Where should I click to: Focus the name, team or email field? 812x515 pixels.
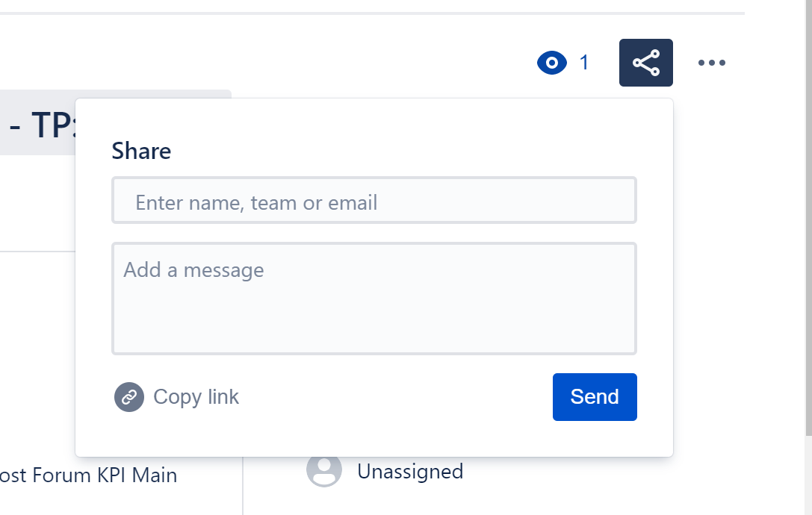tap(374, 200)
